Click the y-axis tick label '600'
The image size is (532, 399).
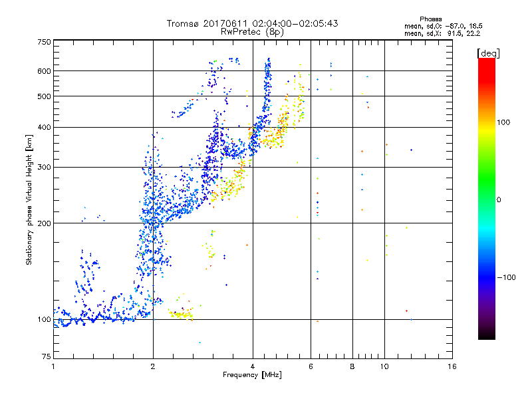point(44,71)
